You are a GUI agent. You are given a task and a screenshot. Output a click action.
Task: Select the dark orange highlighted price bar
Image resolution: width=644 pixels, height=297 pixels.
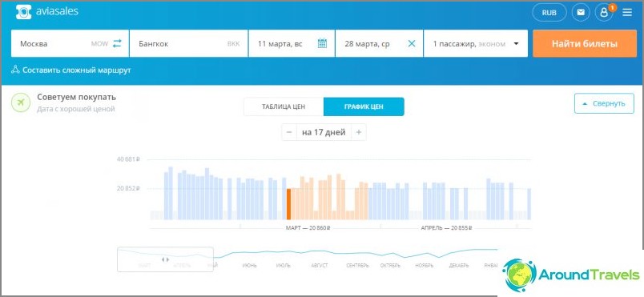[x=288, y=204]
